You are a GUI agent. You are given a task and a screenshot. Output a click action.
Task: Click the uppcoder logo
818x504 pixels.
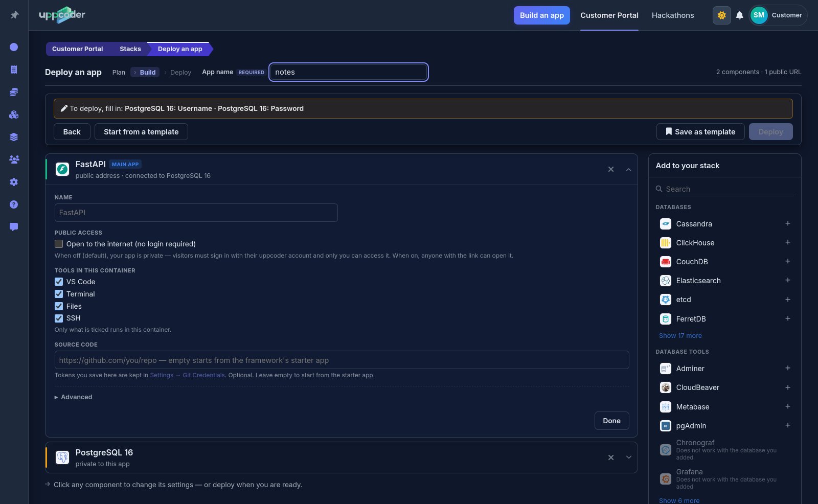(x=62, y=15)
